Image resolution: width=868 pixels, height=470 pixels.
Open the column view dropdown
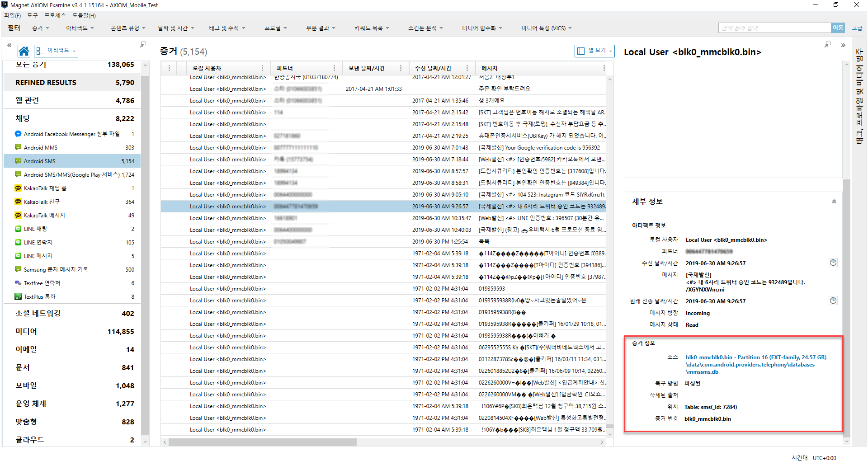(x=594, y=51)
